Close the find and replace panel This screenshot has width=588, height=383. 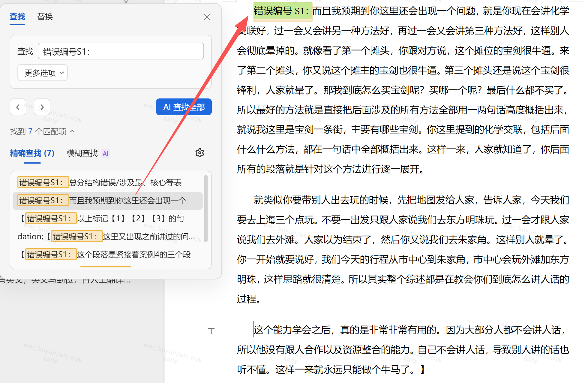(207, 17)
